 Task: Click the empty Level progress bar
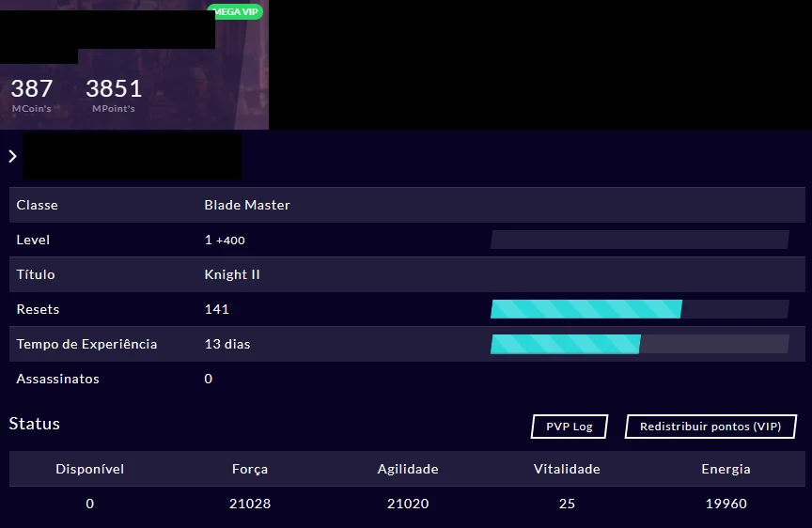coord(640,240)
